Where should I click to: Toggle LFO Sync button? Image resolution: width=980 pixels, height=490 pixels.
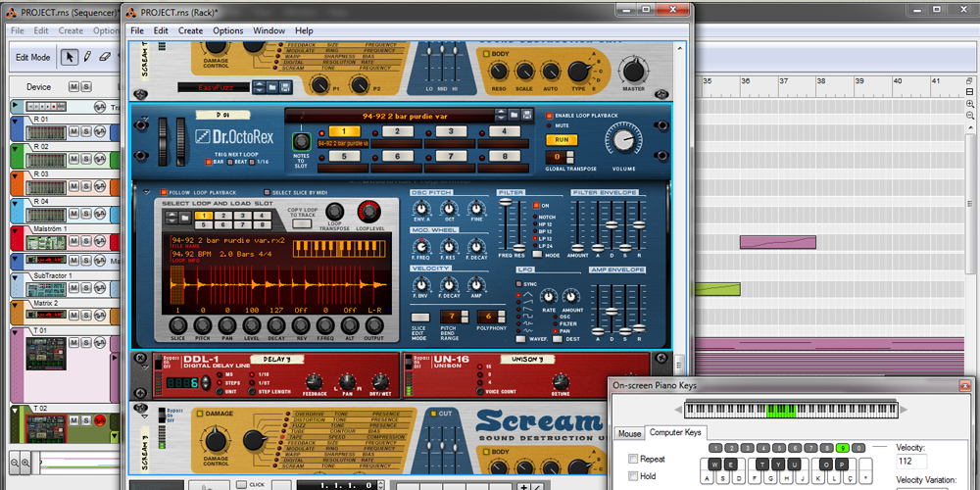click(519, 284)
